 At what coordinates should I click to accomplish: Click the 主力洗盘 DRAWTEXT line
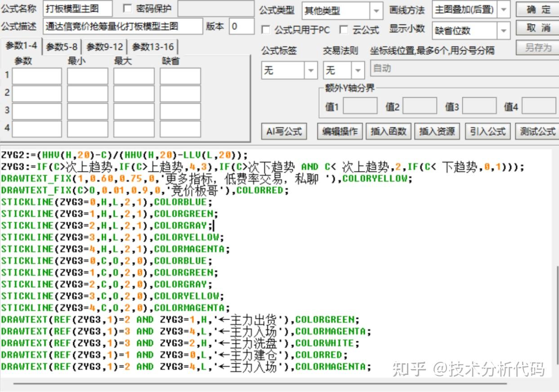[180, 343]
